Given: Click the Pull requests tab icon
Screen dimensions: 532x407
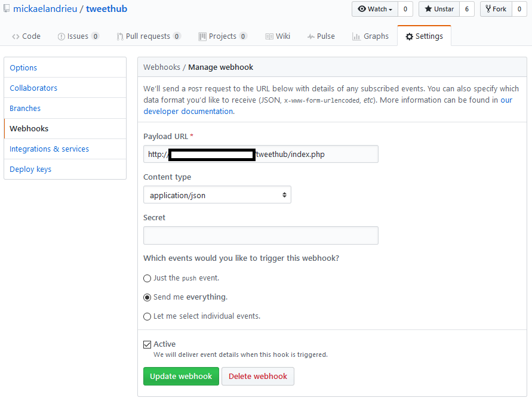Looking at the screenshot, I should (120, 36).
